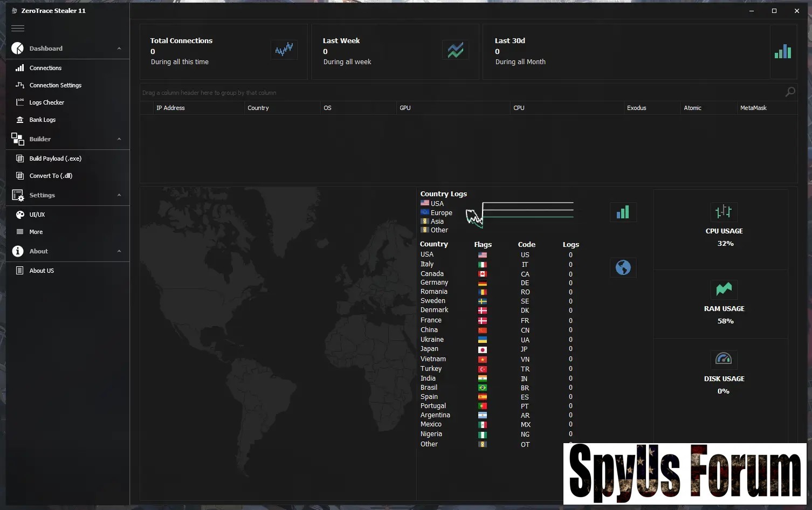812x510 pixels.
Task: Click the search magnifier icon above the table
Action: 790,92
